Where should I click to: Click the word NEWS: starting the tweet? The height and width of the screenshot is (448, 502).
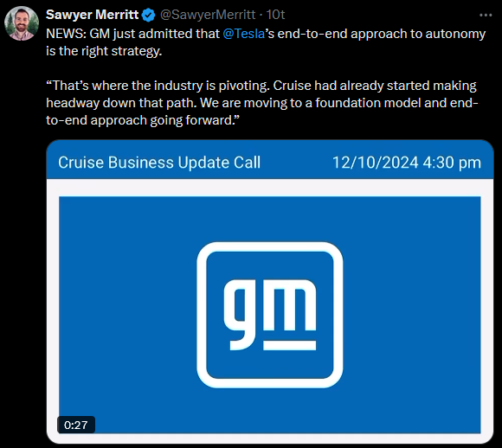[x=67, y=34]
